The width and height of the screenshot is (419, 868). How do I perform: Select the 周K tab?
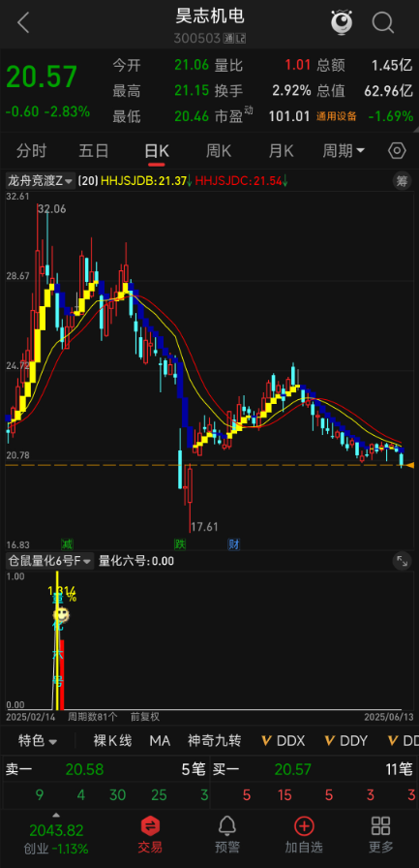coord(219,150)
